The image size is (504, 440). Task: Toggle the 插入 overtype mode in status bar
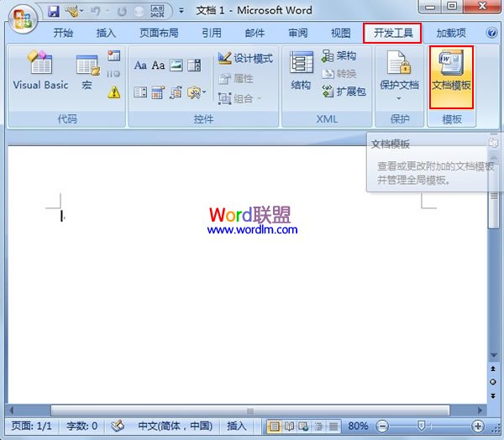coord(237,427)
